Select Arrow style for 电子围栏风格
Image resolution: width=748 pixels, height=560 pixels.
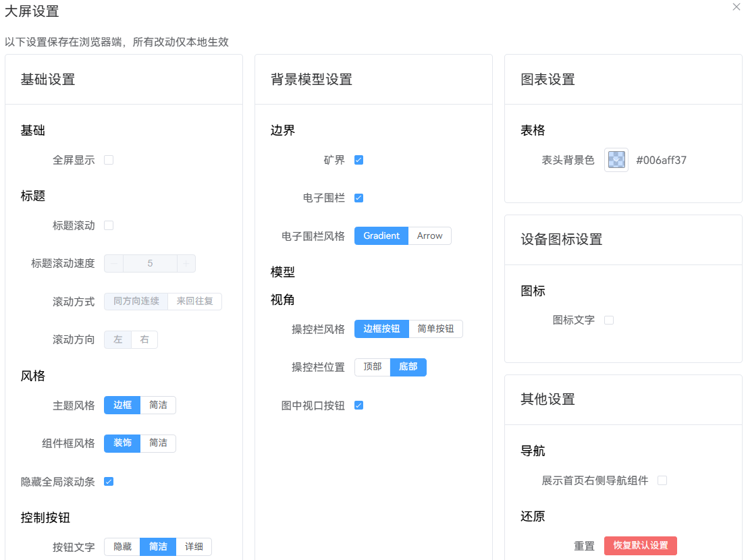[429, 235]
